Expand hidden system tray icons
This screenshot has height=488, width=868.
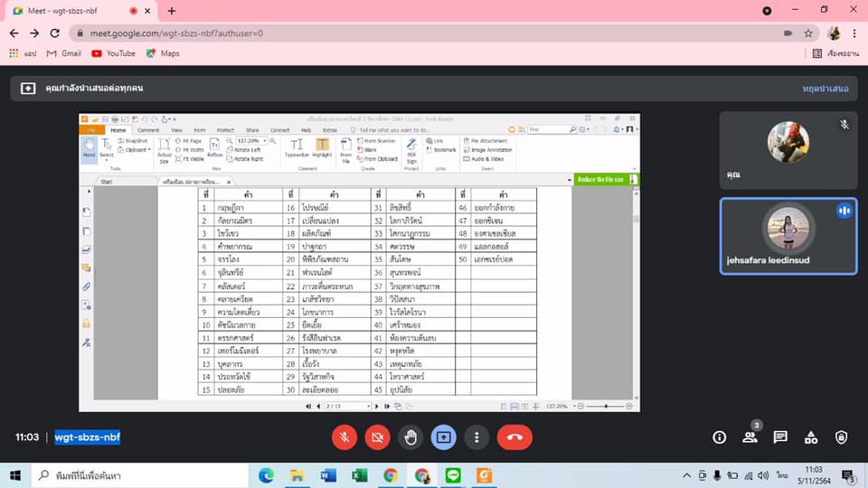(686, 475)
